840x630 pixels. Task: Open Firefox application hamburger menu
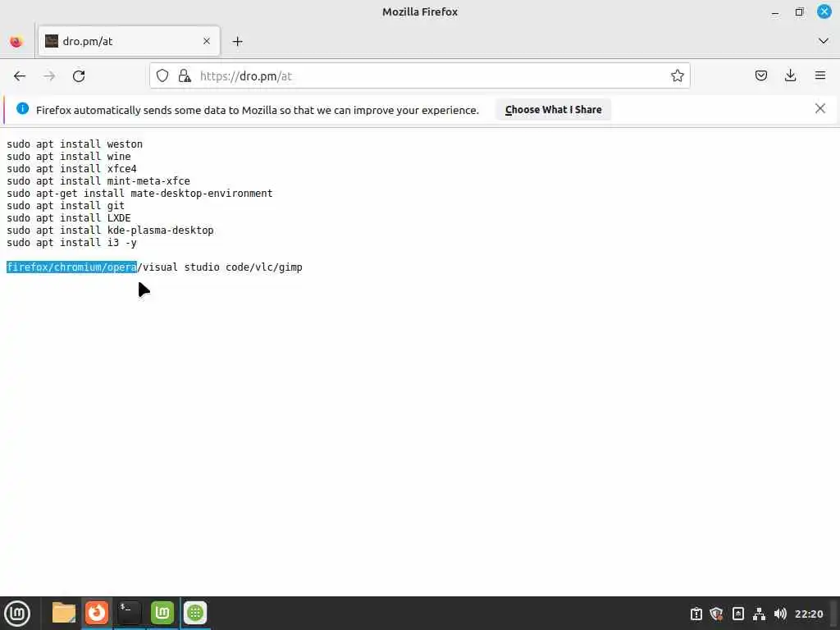coord(820,75)
